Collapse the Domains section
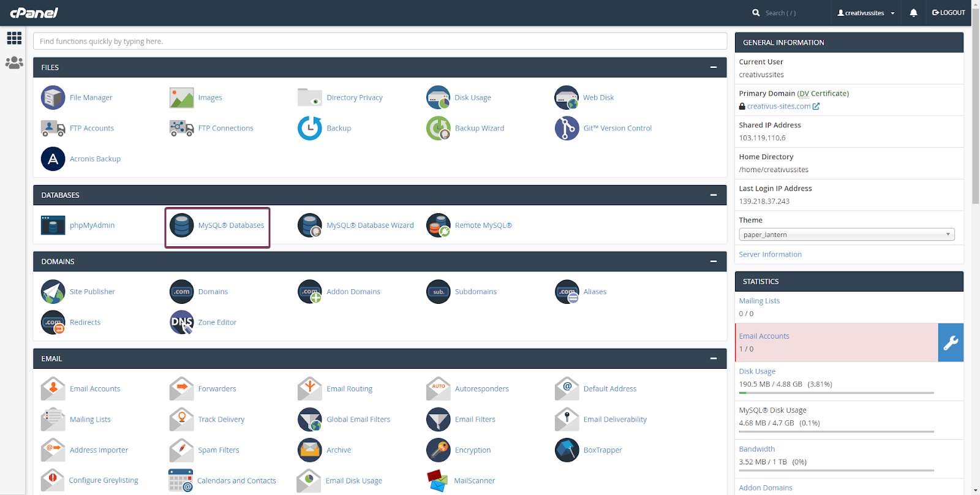 pos(714,262)
